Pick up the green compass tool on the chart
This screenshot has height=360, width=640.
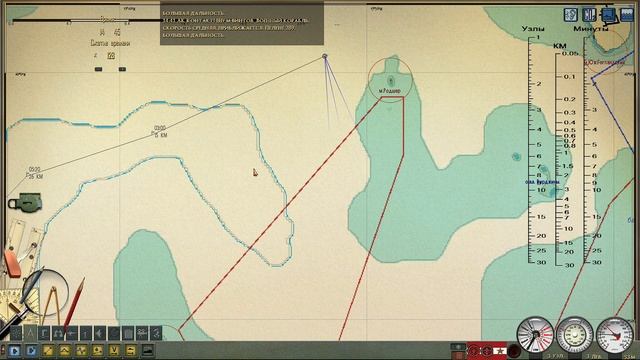[x=25, y=203]
